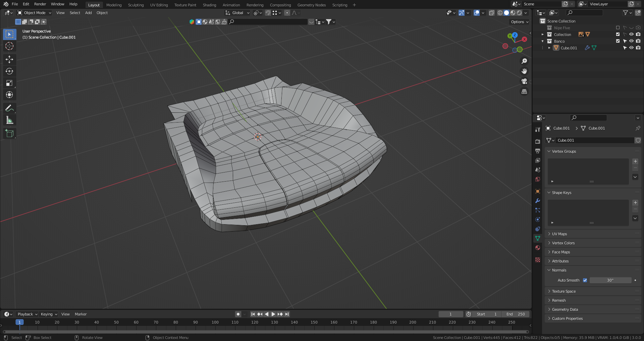Image resolution: width=644 pixels, height=341 pixels.
Task: Select the Add Cube tool
Action: 9,133
